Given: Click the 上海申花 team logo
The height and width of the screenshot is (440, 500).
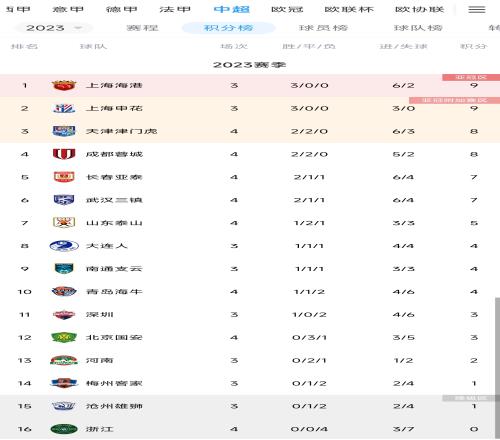Looking at the screenshot, I should click(64, 108).
